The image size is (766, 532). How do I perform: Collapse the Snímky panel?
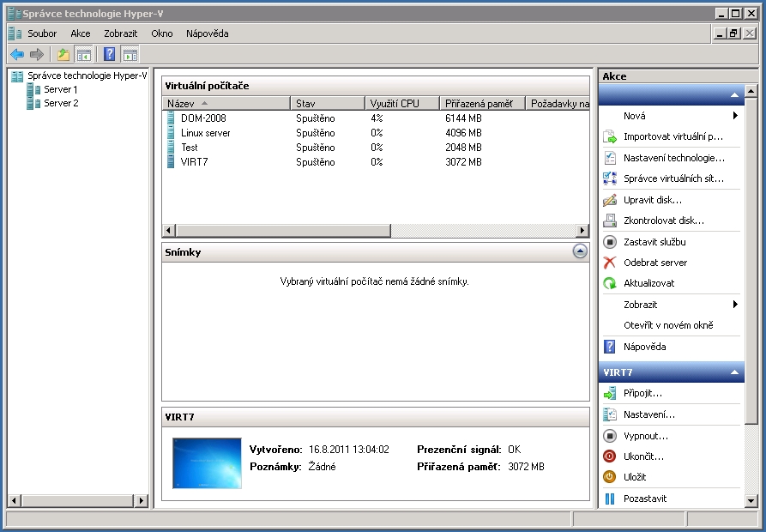[580, 251]
